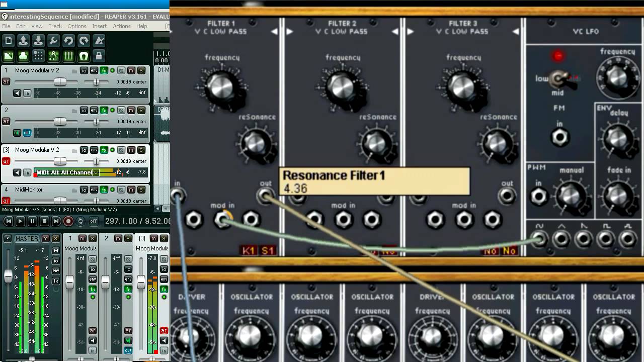Solo track 2 in track panel
This screenshot has width=644, height=362.
click(x=141, y=111)
